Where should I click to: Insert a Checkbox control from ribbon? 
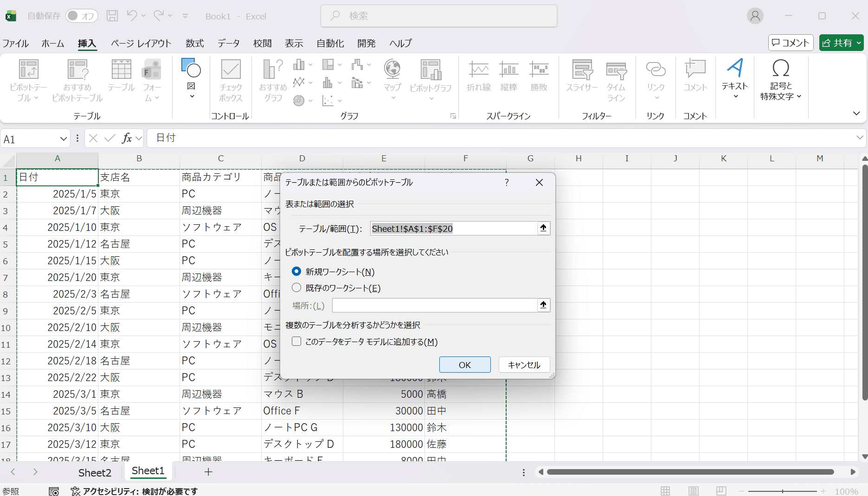(231, 70)
